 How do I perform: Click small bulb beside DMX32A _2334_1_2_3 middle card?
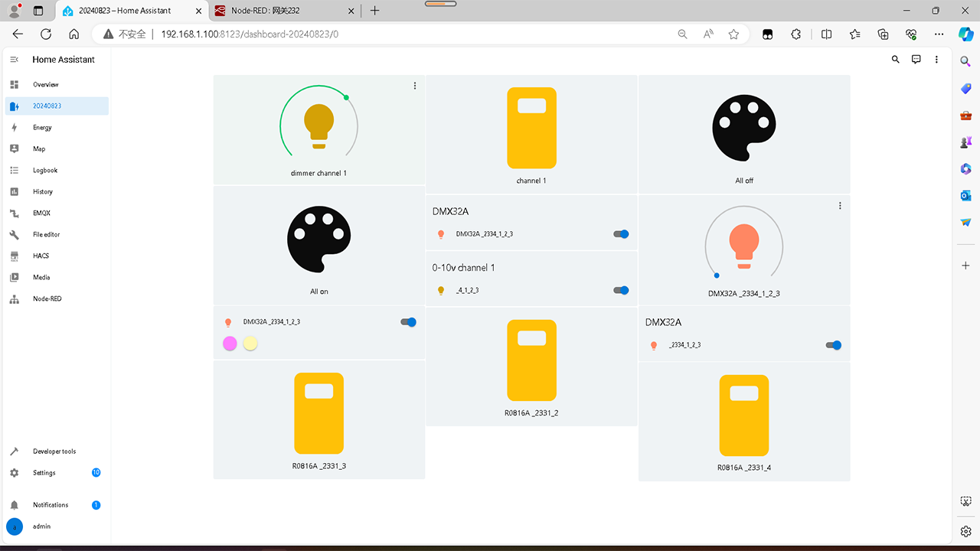pos(441,234)
